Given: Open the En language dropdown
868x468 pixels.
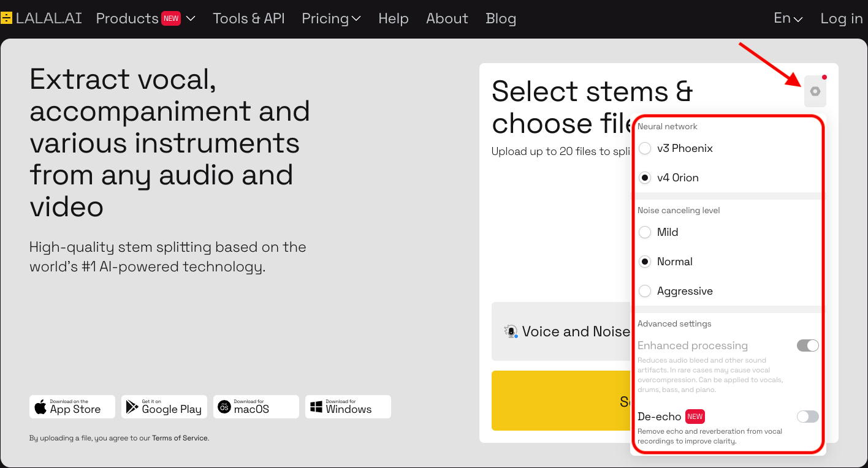Looking at the screenshot, I should point(788,18).
